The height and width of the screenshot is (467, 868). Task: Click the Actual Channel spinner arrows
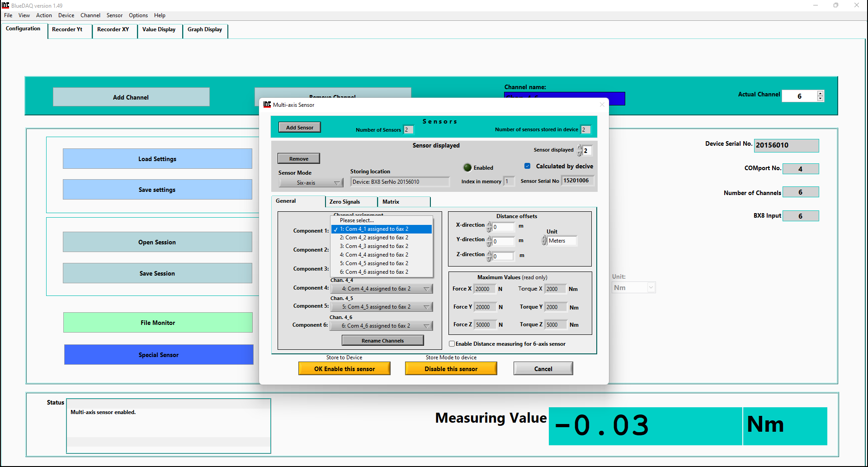820,96
